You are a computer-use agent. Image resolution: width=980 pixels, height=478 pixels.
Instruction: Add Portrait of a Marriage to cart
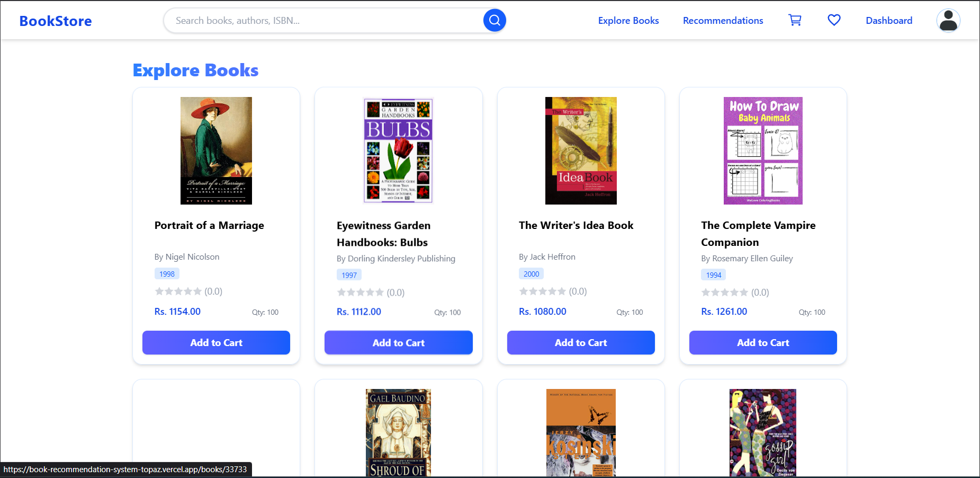[x=216, y=342]
